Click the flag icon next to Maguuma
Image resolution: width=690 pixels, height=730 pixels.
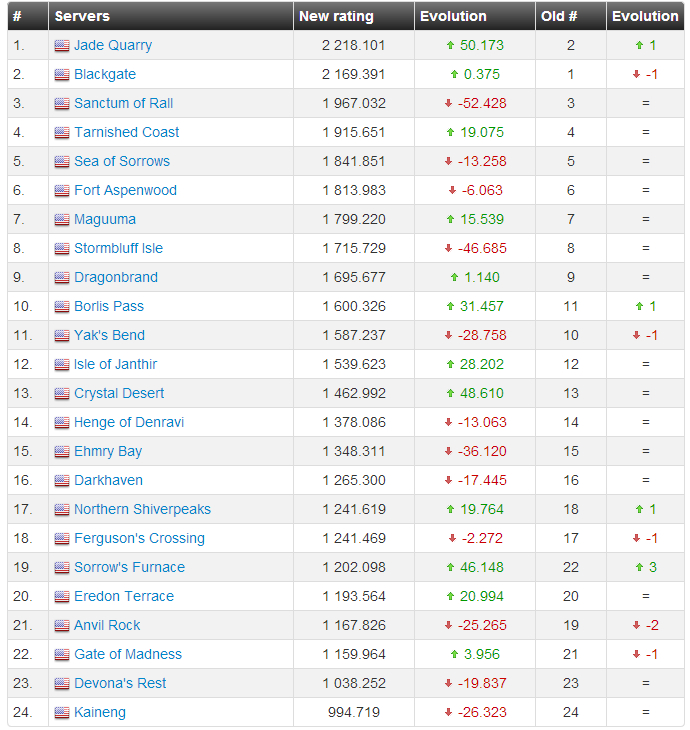coord(61,219)
